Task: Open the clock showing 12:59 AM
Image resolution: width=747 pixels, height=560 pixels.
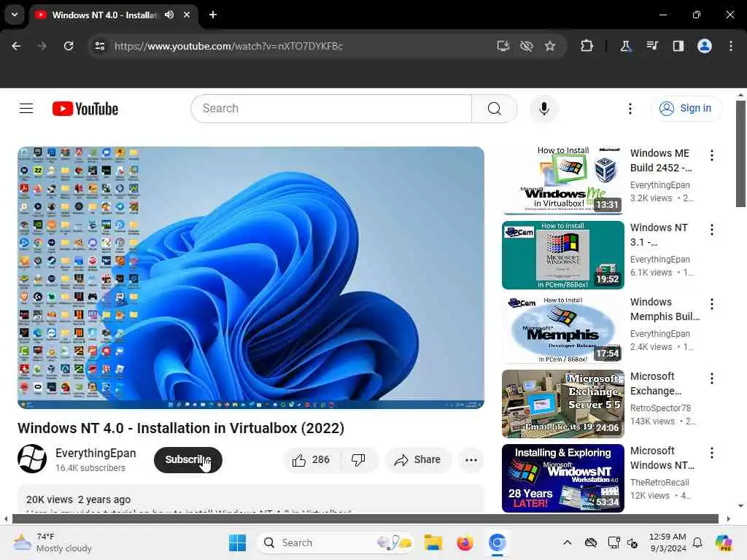Action: click(667, 542)
